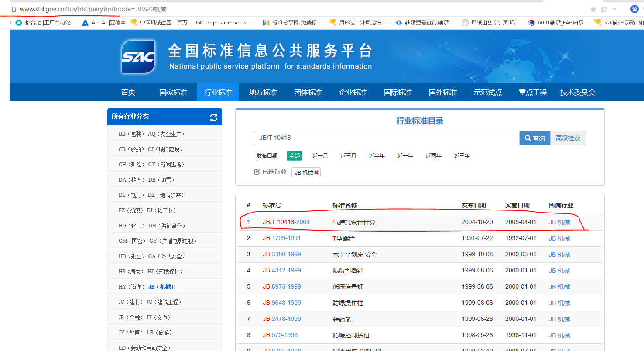Open standard JB 3380-1999
Viewport: 644px width, 351px height.
tap(282, 254)
